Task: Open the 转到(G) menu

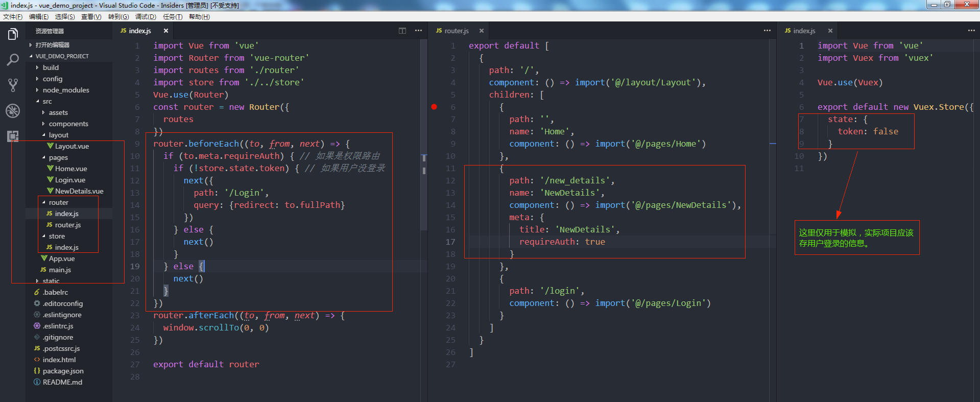Action: coord(118,17)
